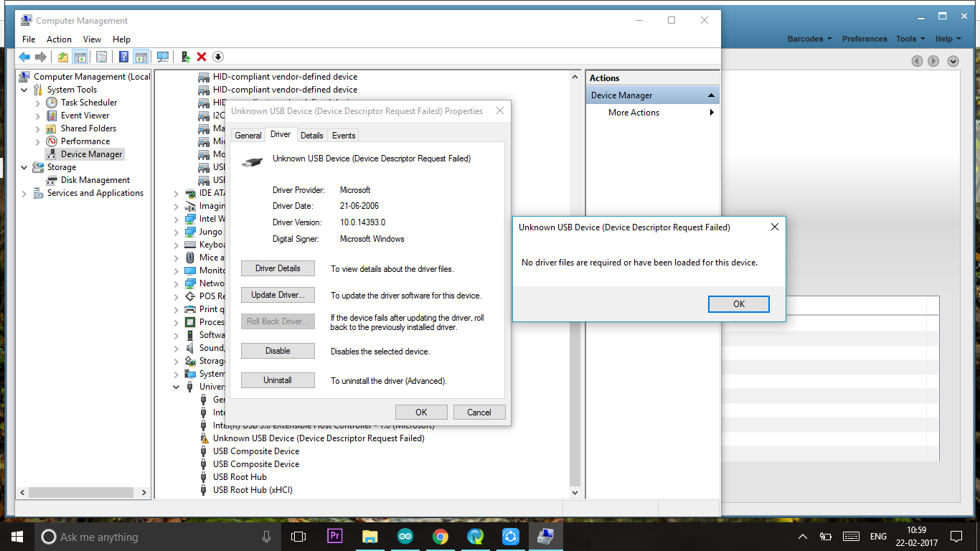Expand the Event Viewer node
Image resolution: width=980 pixels, height=551 pixels.
point(38,116)
